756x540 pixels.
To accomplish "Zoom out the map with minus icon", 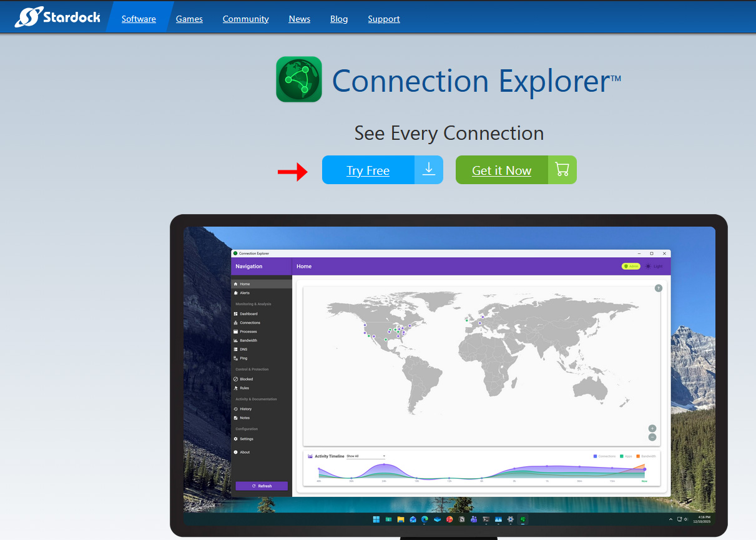I will tap(652, 437).
